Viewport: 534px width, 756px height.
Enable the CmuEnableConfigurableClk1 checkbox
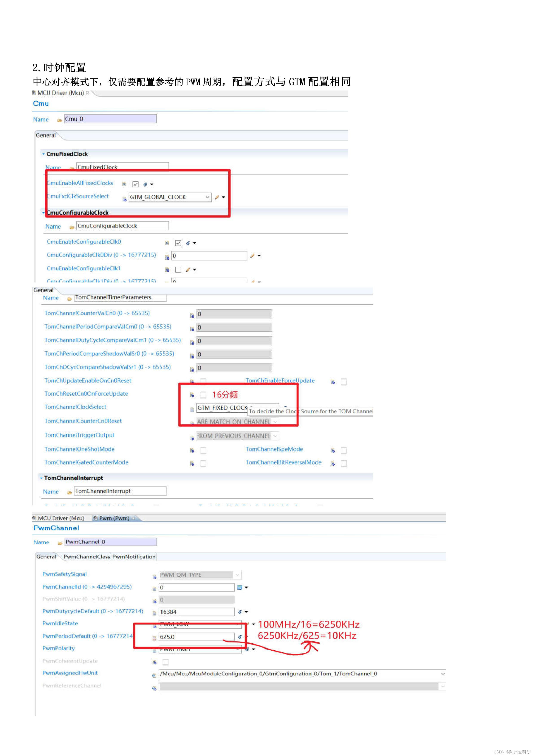click(179, 269)
